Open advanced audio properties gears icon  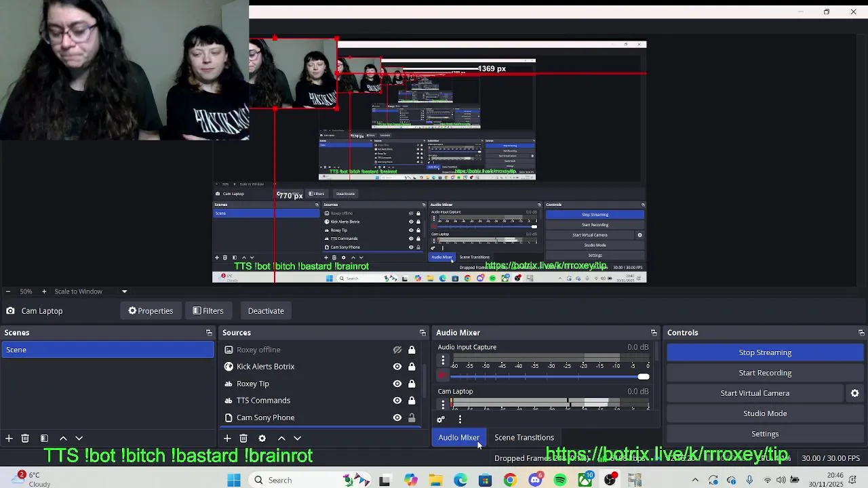coord(441,420)
